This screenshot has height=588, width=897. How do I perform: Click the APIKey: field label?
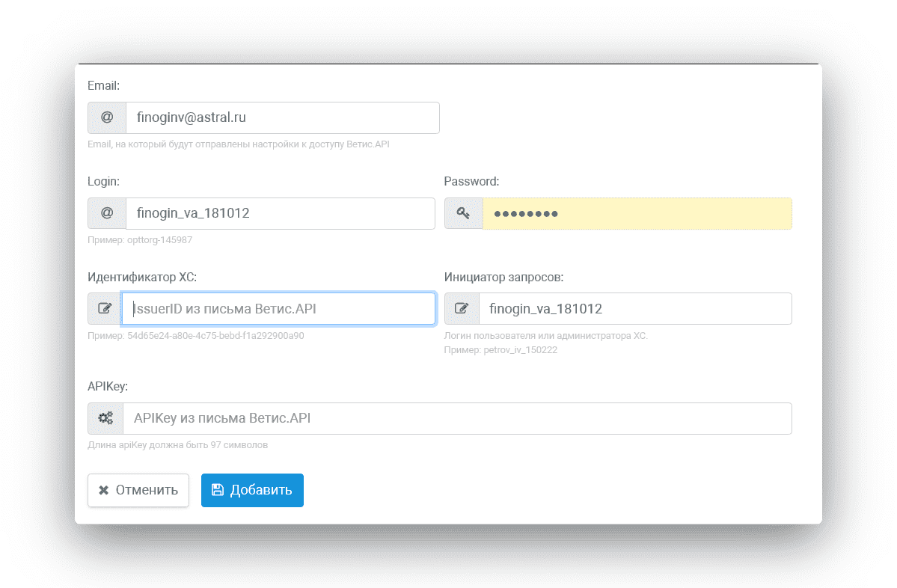pos(105,386)
